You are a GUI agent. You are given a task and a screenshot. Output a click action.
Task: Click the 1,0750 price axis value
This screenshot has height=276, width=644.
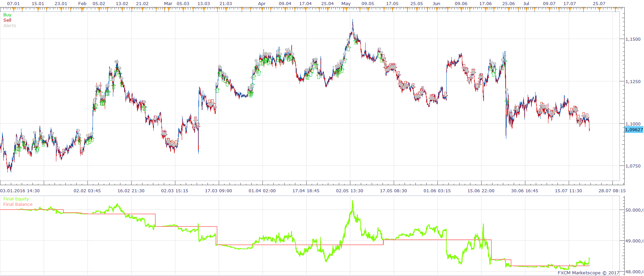coord(633,166)
